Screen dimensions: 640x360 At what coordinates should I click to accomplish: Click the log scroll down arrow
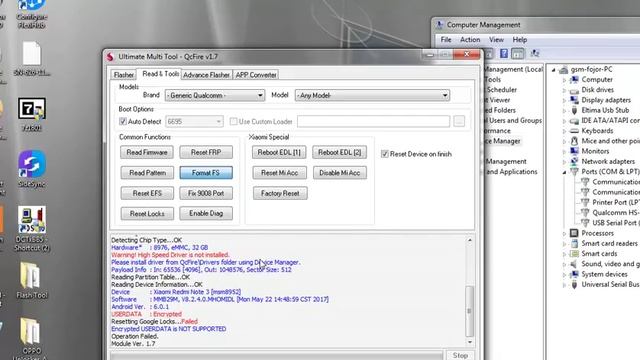point(469,342)
